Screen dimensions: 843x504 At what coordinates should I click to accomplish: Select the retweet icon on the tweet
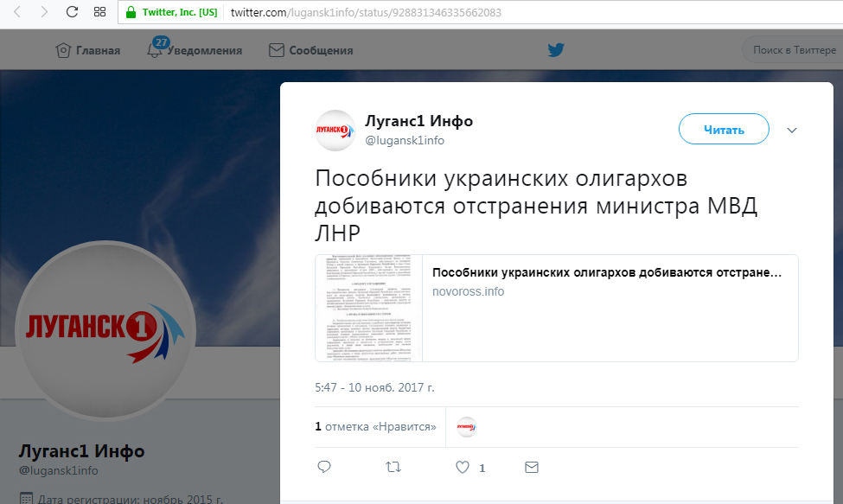(x=393, y=467)
